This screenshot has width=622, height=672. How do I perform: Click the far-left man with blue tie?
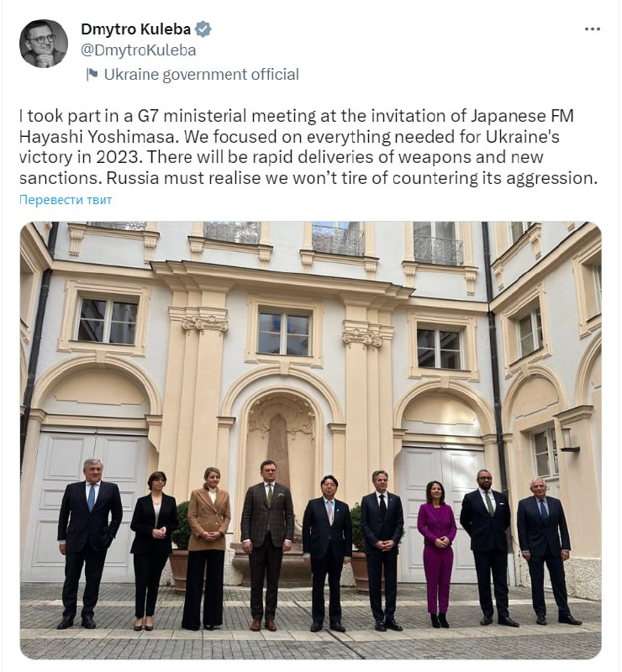(89, 546)
